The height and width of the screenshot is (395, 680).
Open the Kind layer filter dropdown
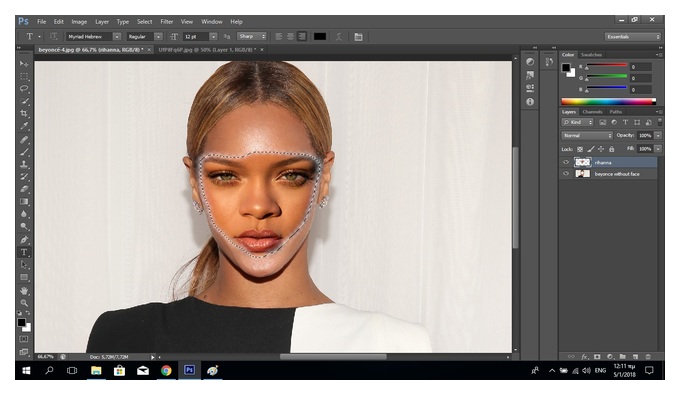[x=577, y=122]
